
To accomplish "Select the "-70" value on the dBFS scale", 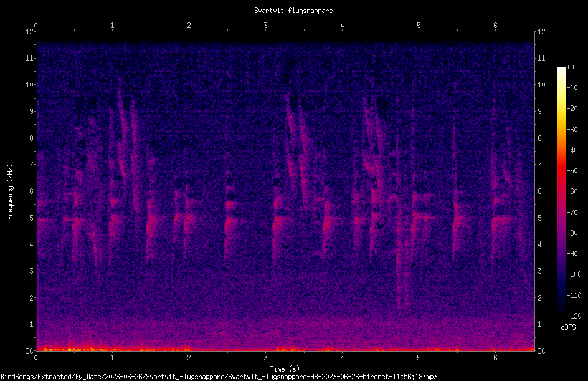I will tap(572, 213).
